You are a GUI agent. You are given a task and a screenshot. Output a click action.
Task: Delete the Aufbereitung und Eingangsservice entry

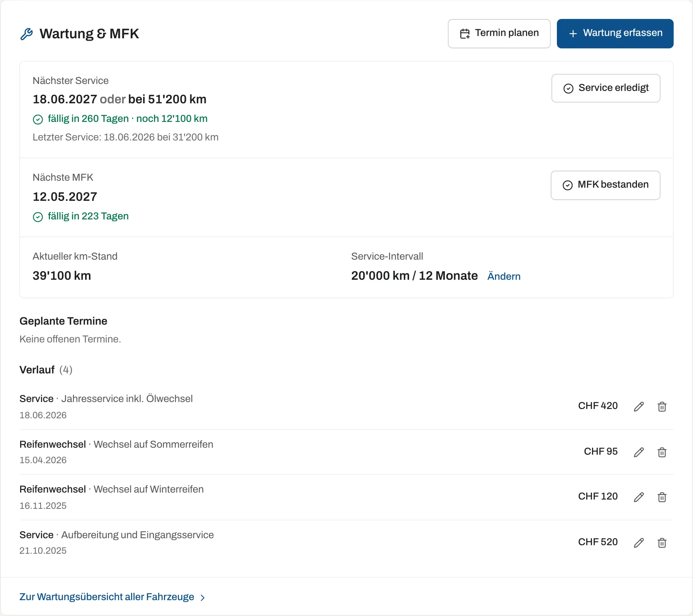point(662,542)
